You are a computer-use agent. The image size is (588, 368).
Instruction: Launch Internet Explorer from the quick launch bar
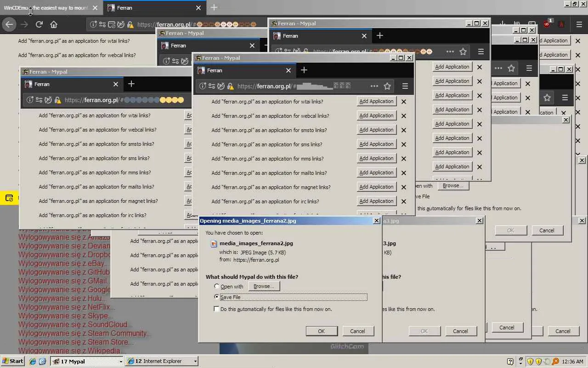[x=33, y=362]
